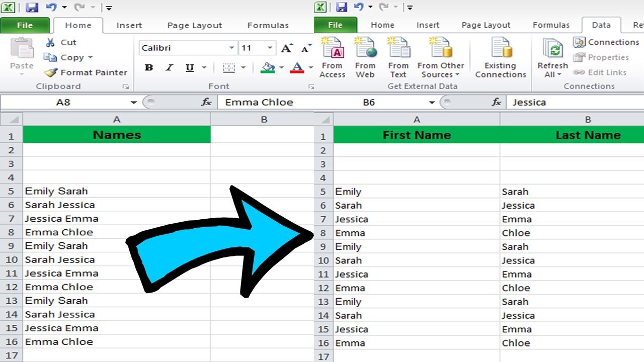Apply the Fill Color bucket
Viewport: 644px width, 362px height.
click(268, 68)
